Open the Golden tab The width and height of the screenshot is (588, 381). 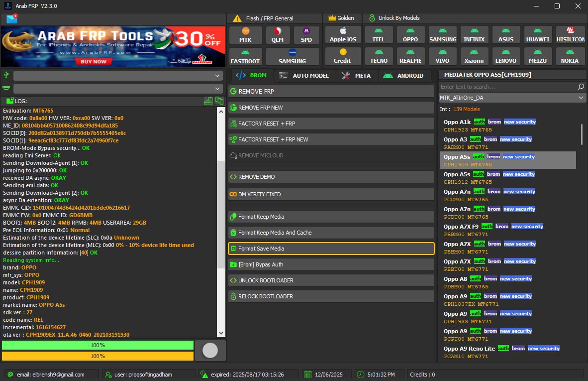click(x=341, y=18)
